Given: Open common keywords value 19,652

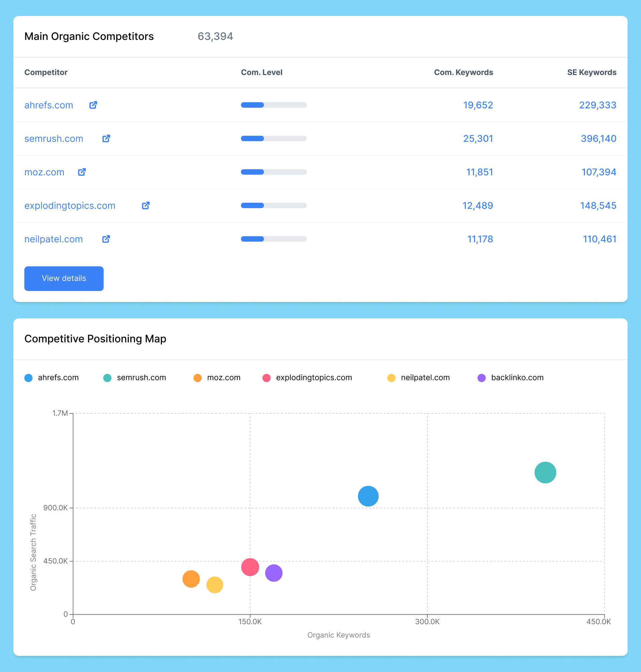Looking at the screenshot, I should [478, 105].
